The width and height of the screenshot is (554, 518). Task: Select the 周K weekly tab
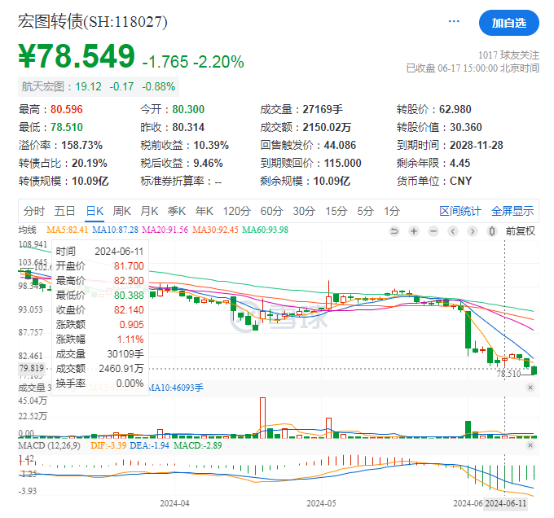click(x=122, y=211)
